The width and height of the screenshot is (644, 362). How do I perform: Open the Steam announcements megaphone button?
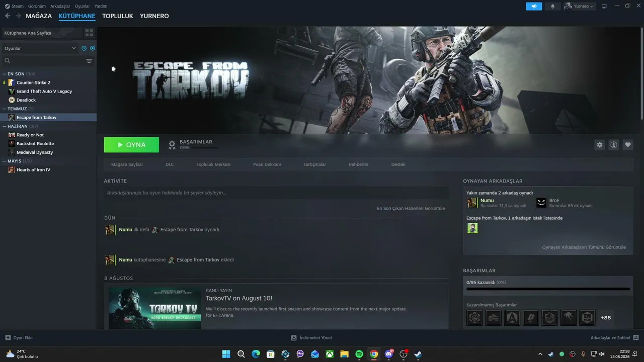[534, 6]
